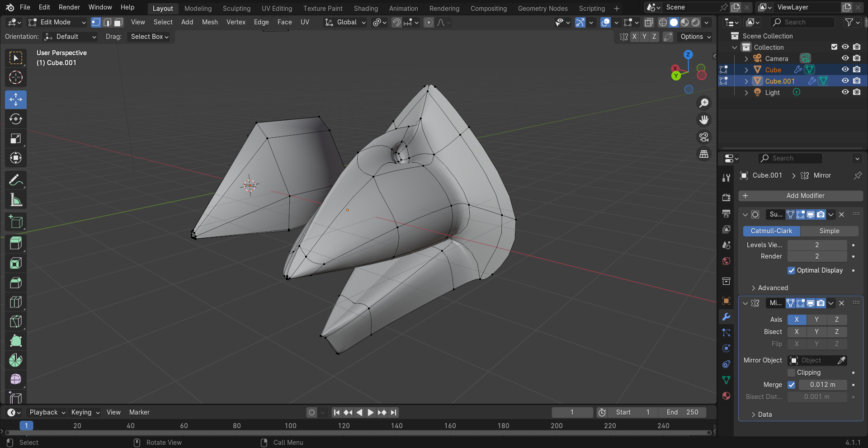
Task: Open the Render menu
Action: pos(69,7)
